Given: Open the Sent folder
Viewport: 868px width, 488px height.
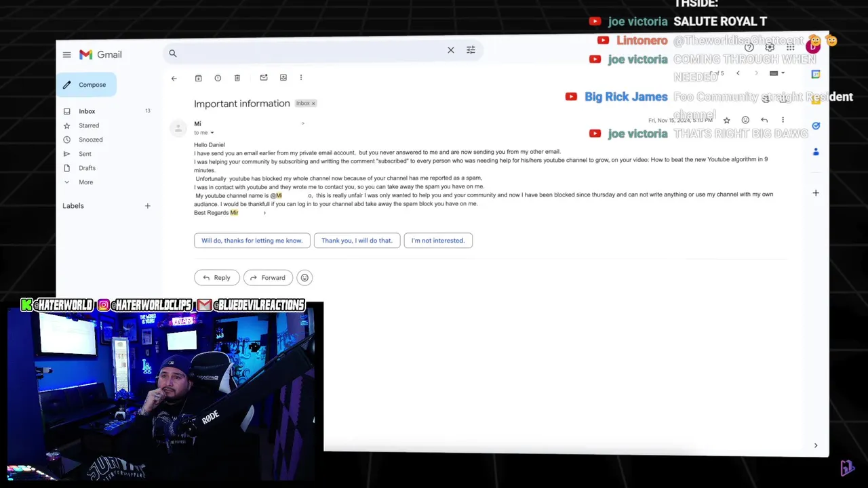Looking at the screenshot, I should [x=85, y=154].
